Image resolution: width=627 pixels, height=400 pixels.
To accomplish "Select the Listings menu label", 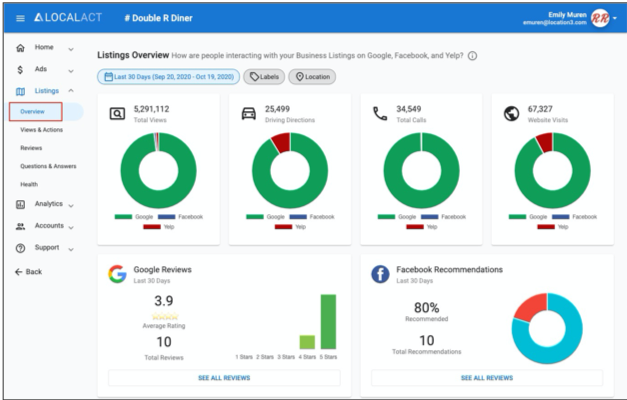I will pyautogui.click(x=47, y=91).
